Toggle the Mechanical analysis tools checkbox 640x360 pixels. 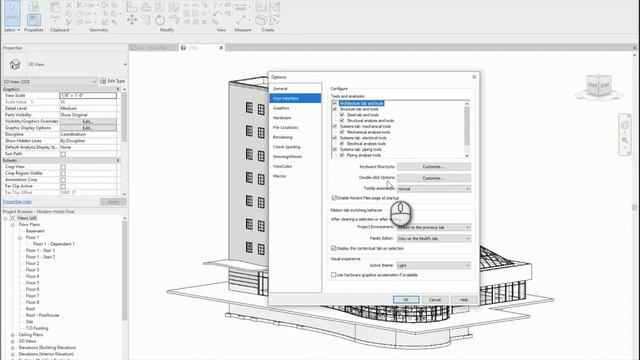(342, 132)
